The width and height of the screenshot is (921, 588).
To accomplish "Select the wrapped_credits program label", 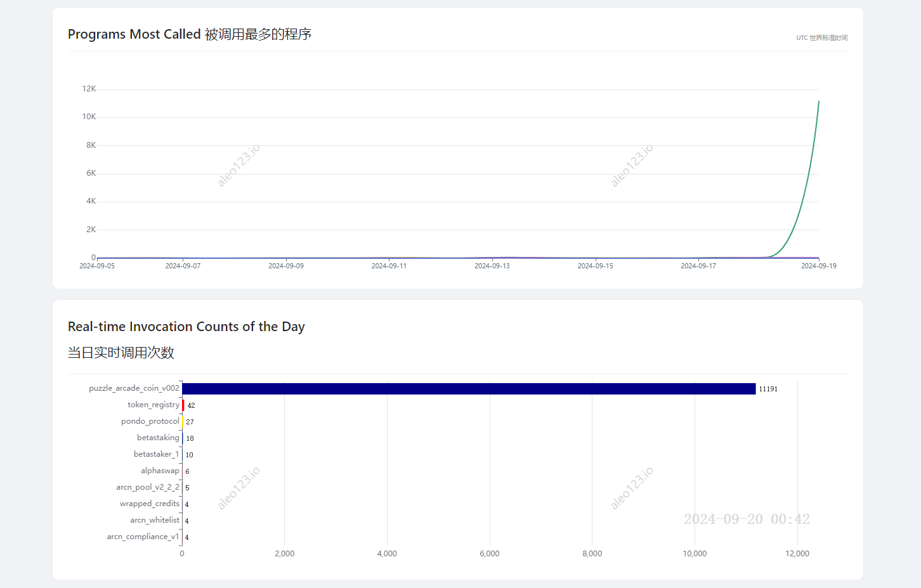I will [x=150, y=504].
